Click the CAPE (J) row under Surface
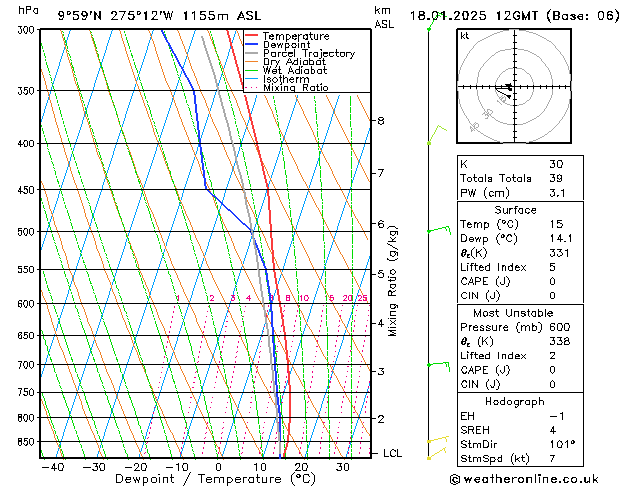629x486 pixels. (520, 281)
